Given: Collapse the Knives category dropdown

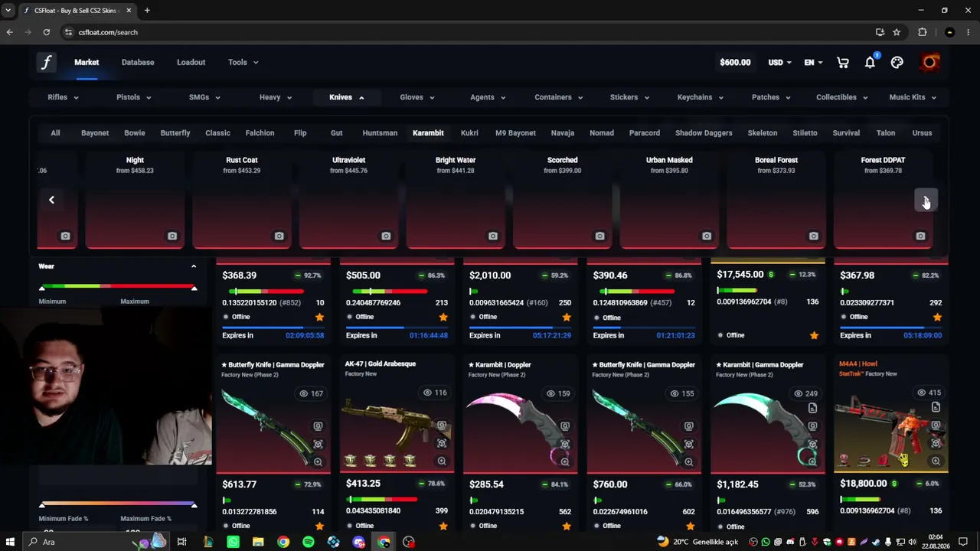Looking at the screenshot, I should click(x=347, y=97).
